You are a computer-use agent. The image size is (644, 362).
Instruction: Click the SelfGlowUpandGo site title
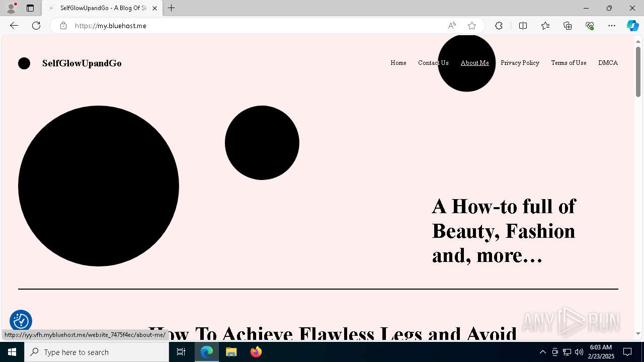click(82, 63)
